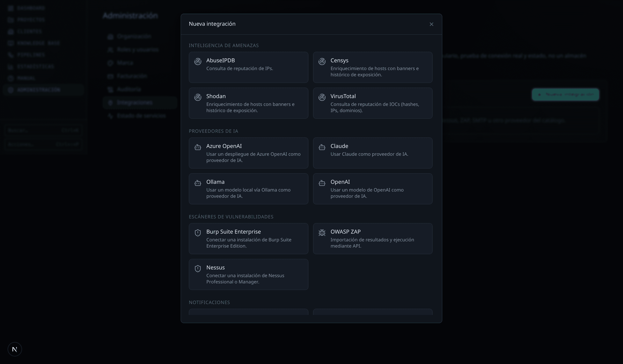Click the shield alert icon on Nessus card
This screenshot has width=623, height=364.
198,269
